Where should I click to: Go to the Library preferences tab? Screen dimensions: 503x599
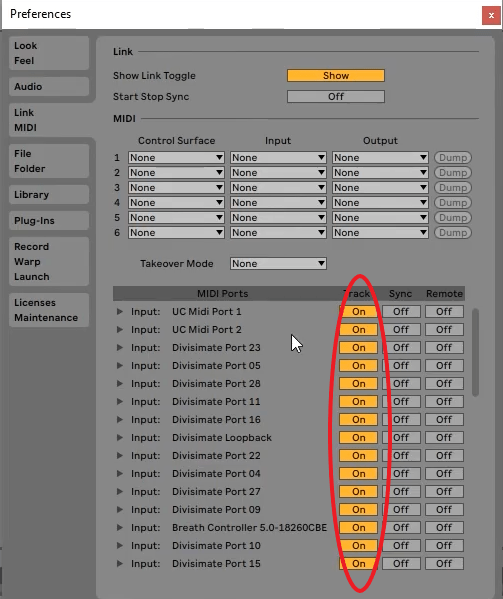coord(49,195)
